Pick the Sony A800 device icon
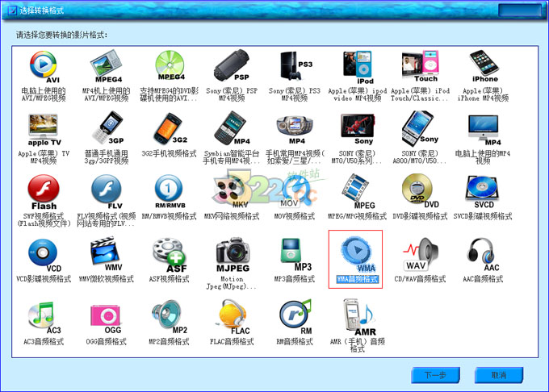The width and height of the screenshot is (549, 392). 420,128
